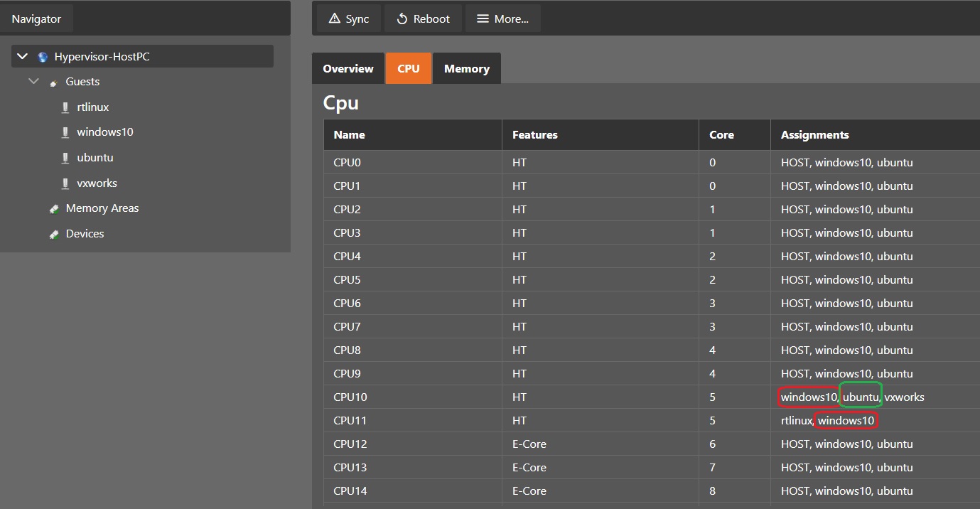Select the vxworks guest in Navigator

tap(97, 183)
